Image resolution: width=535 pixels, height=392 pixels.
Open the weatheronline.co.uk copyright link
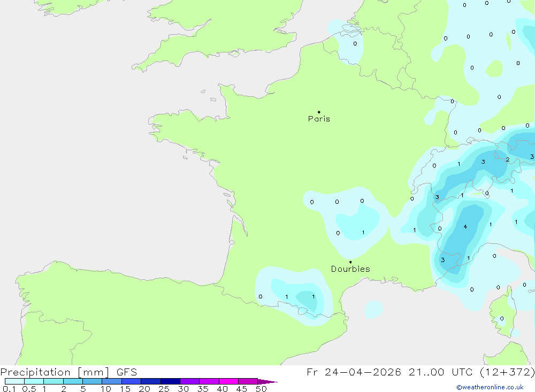tap(490, 387)
